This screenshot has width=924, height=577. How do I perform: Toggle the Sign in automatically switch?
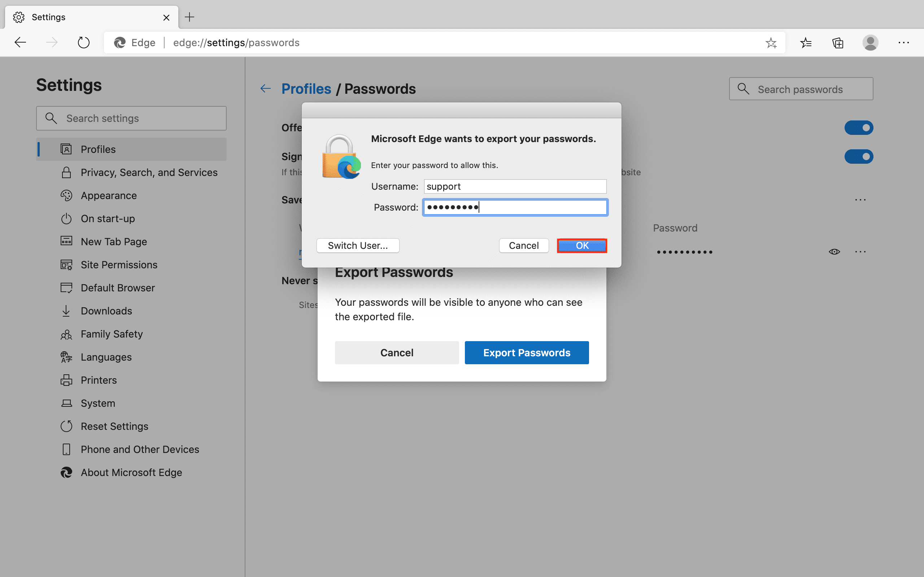point(858,157)
